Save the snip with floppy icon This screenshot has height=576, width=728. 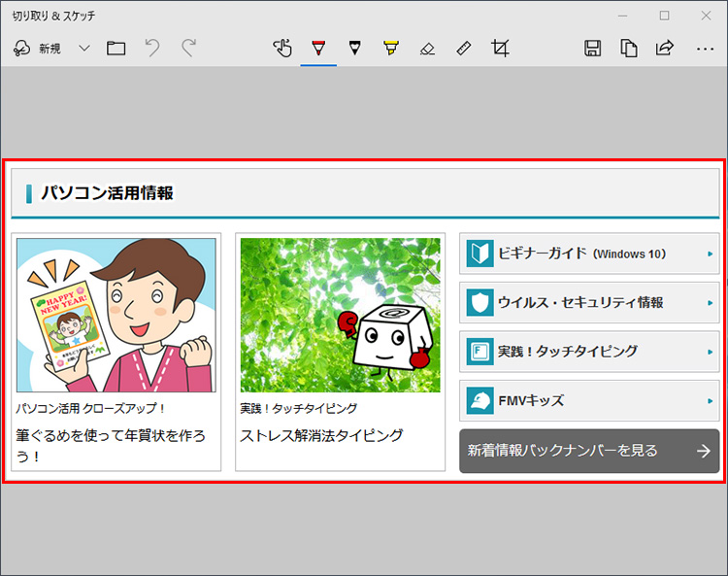(x=593, y=48)
